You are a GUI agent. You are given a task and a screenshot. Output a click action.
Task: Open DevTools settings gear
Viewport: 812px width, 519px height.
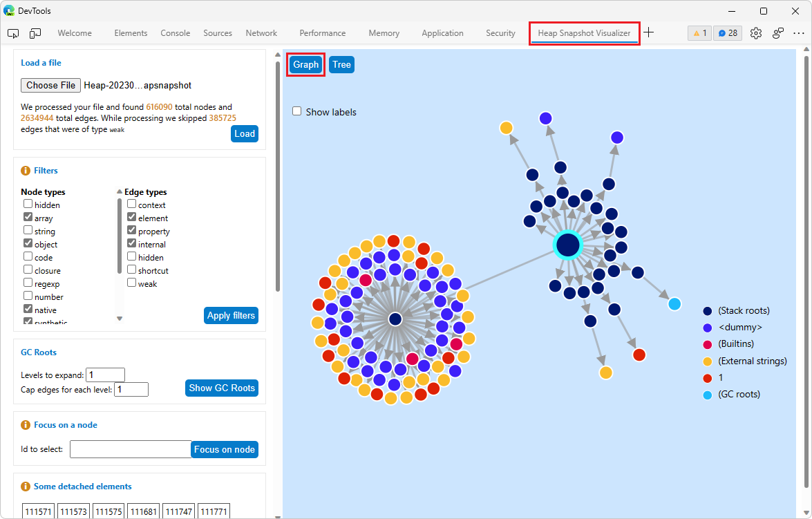click(755, 33)
